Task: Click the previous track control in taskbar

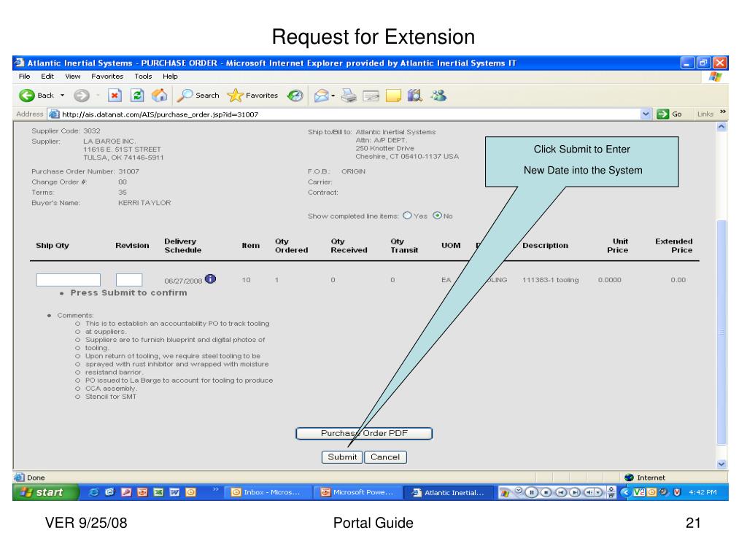Action: (561, 492)
